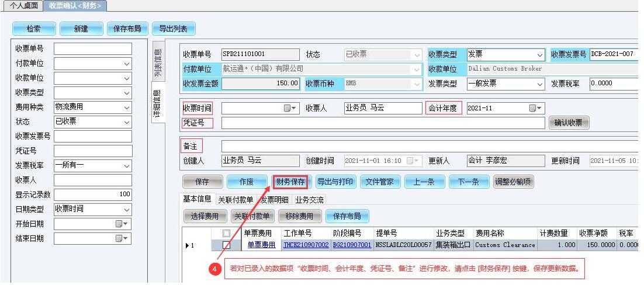Switch to the 关联付款单 tab

coord(236,200)
